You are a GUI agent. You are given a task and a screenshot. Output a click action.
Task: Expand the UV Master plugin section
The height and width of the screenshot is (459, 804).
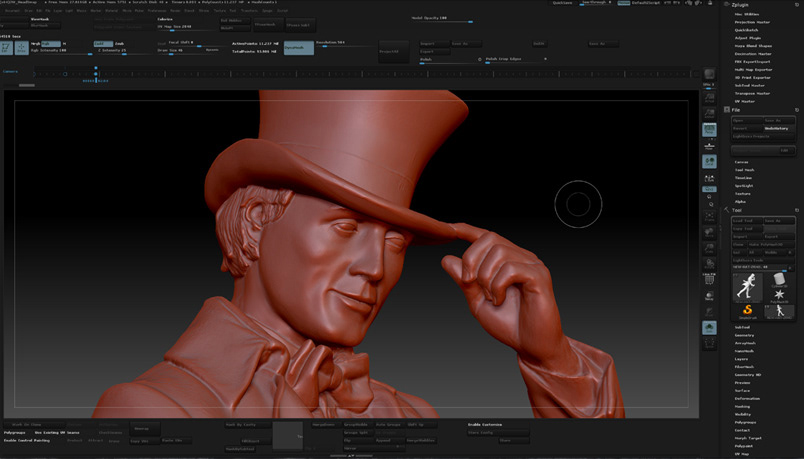tap(745, 102)
